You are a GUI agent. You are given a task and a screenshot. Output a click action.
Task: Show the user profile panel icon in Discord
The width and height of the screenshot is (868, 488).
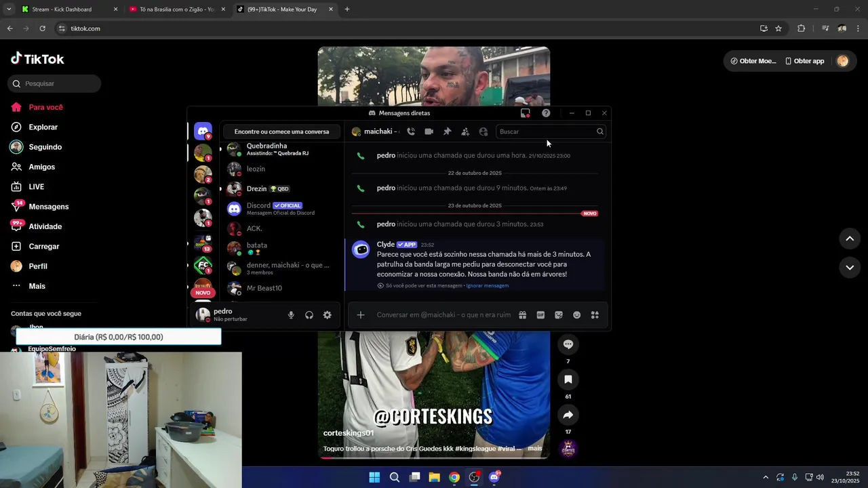tap(484, 131)
